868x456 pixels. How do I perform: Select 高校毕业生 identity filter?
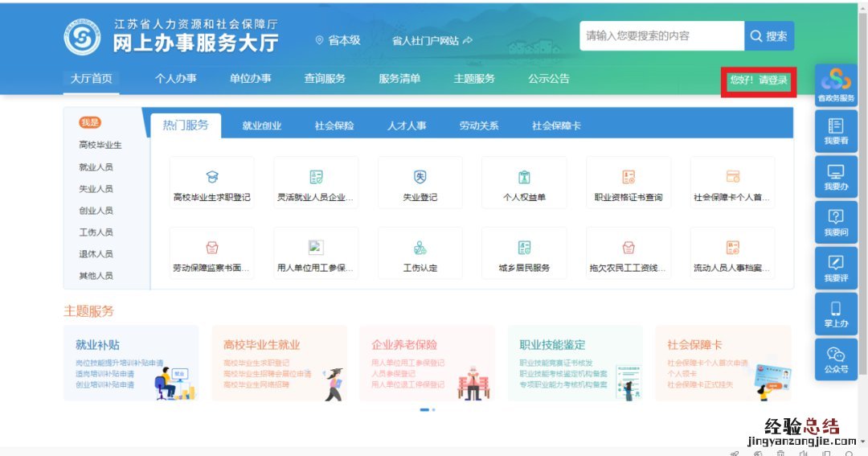[x=100, y=146]
